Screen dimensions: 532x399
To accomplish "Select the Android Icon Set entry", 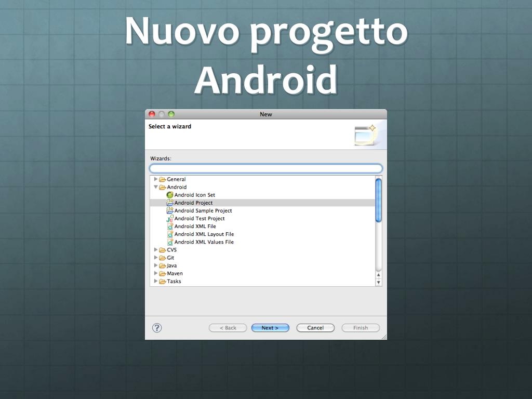I will [195, 195].
